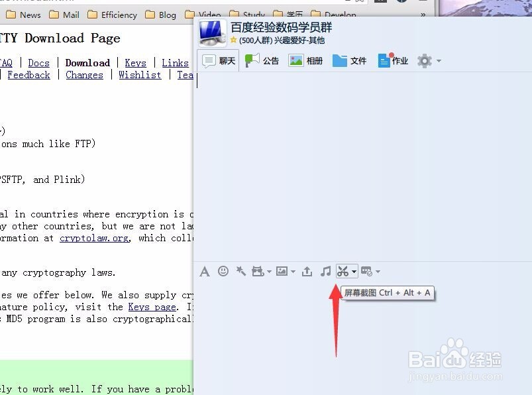Expand the message record dropdown arrow
This screenshot has height=395, width=532.
pos(378,272)
